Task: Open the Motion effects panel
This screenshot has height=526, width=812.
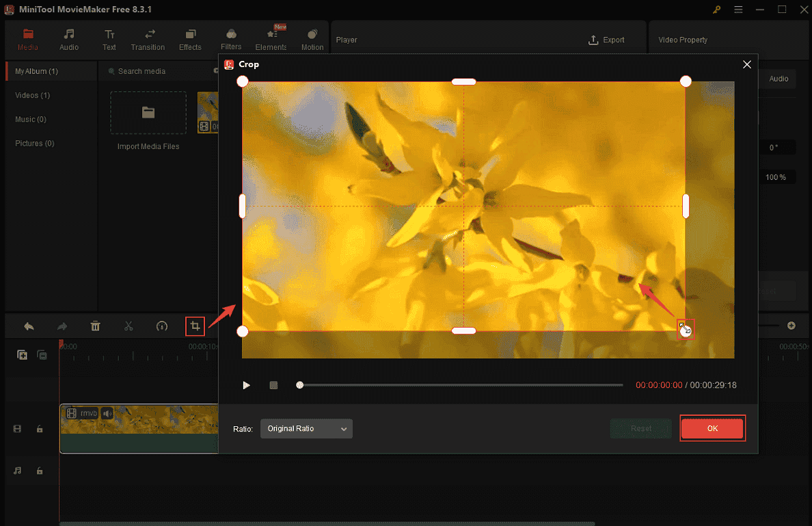Action: coord(312,39)
